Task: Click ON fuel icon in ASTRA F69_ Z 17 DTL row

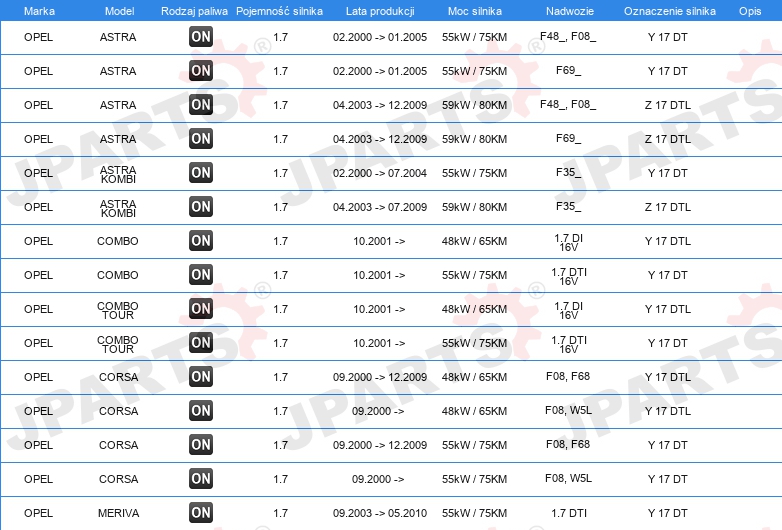Action: point(201,139)
